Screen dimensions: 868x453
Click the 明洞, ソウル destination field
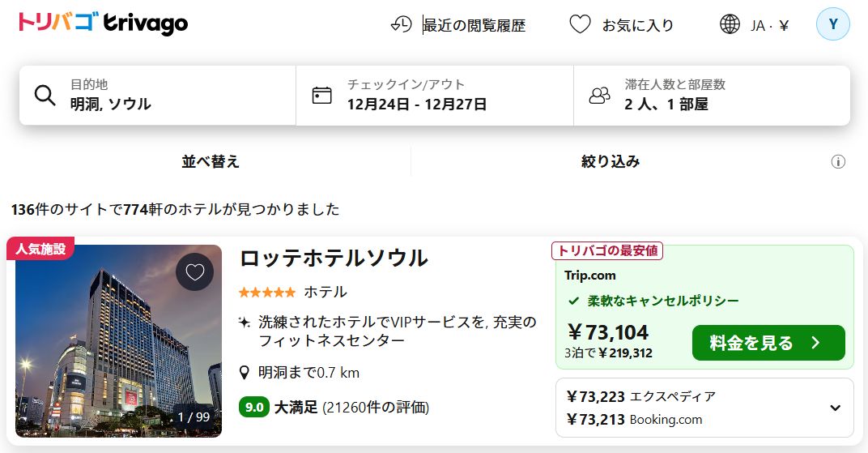pyautogui.click(x=111, y=104)
